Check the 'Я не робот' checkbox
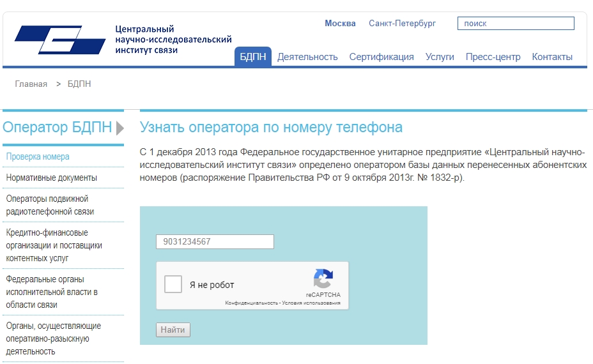 [173, 285]
